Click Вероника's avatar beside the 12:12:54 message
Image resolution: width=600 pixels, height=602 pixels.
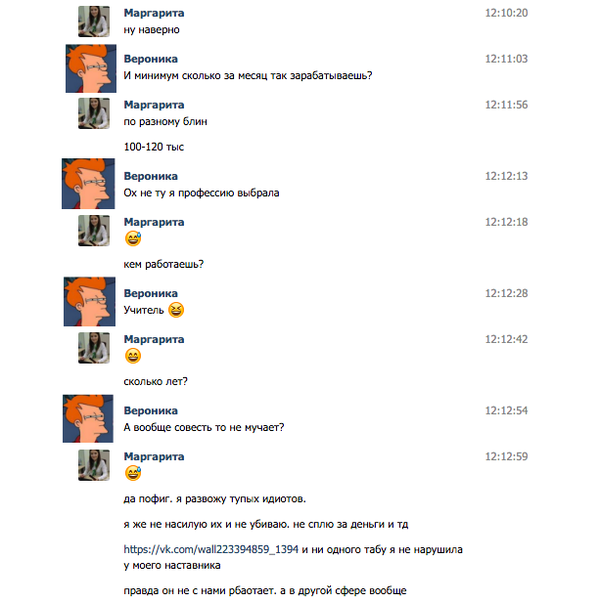(92, 419)
